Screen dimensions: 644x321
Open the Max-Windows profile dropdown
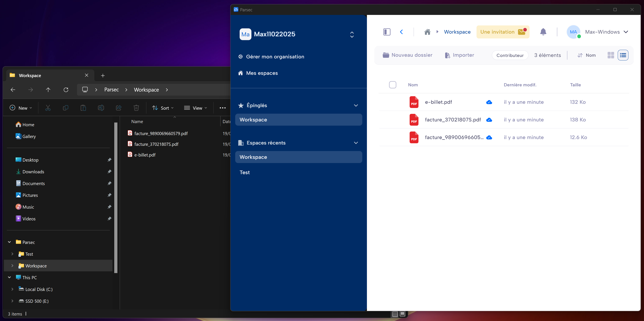pyautogui.click(x=607, y=32)
